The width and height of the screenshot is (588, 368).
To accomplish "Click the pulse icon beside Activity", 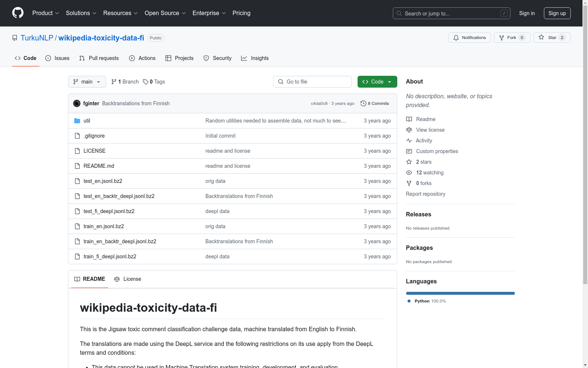I will pos(409,141).
